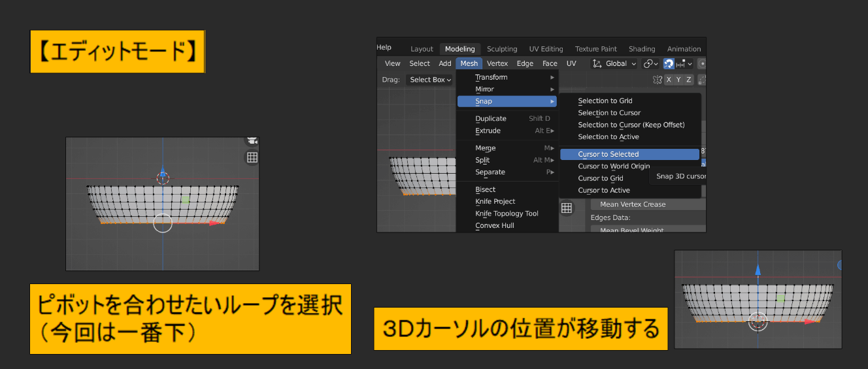Open the Add menu
The width and height of the screenshot is (868, 369).
click(445, 63)
